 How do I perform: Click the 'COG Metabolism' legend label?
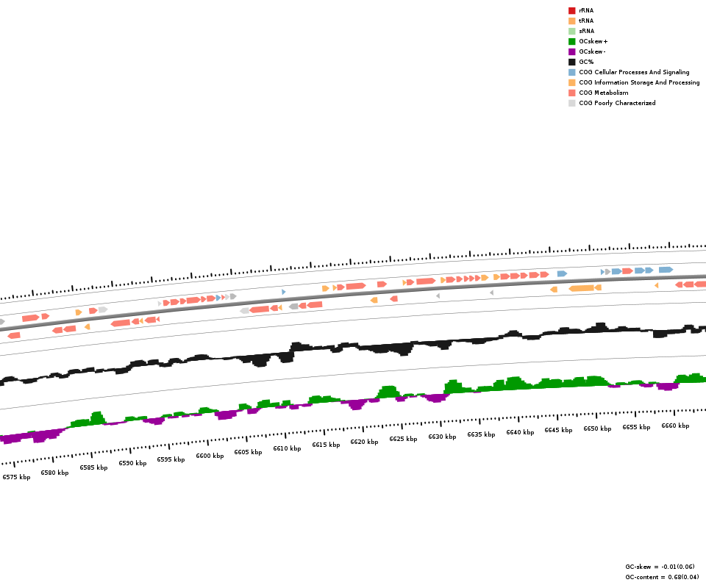pos(603,93)
